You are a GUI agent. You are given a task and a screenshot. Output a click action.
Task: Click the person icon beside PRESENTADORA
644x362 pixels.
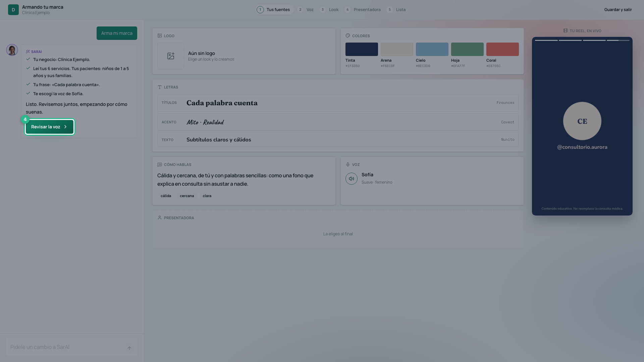pyautogui.click(x=160, y=218)
